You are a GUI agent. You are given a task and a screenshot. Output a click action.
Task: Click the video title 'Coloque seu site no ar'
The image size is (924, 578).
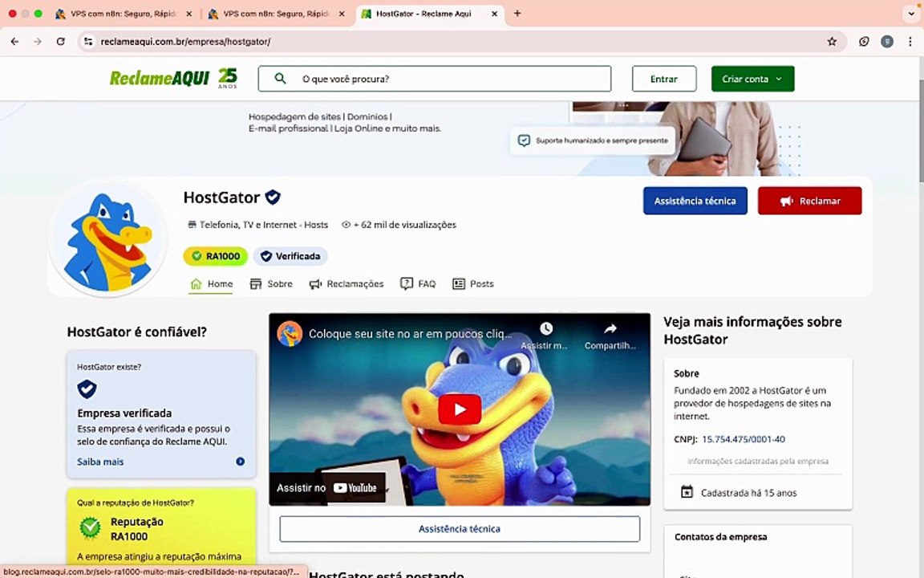(x=410, y=334)
